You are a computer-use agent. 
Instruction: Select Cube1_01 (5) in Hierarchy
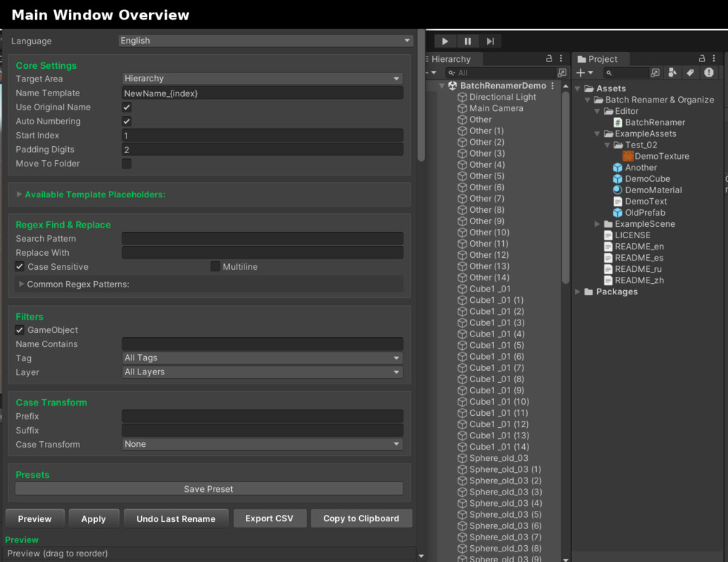496,345
